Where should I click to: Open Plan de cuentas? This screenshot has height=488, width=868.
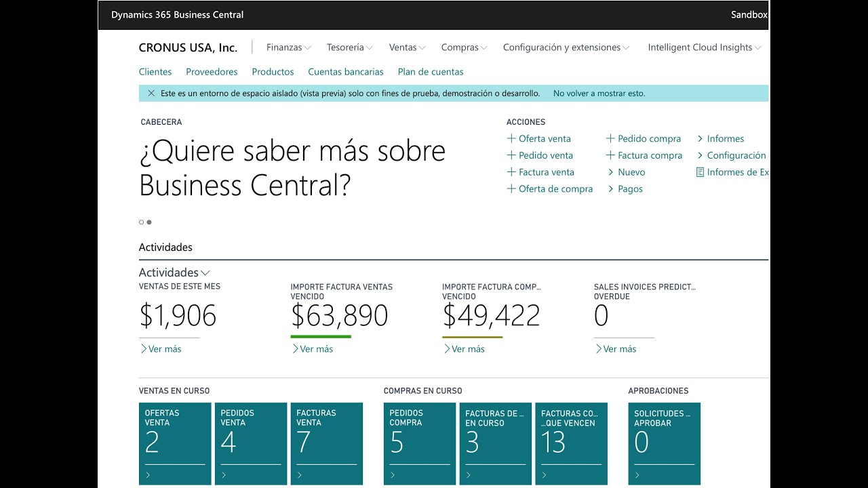[431, 72]
